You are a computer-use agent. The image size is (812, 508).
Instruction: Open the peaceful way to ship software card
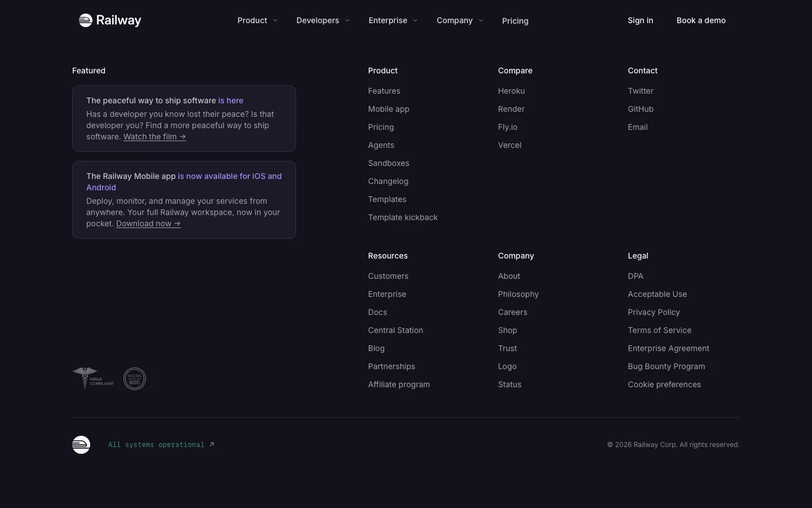(x=184, y=119)
